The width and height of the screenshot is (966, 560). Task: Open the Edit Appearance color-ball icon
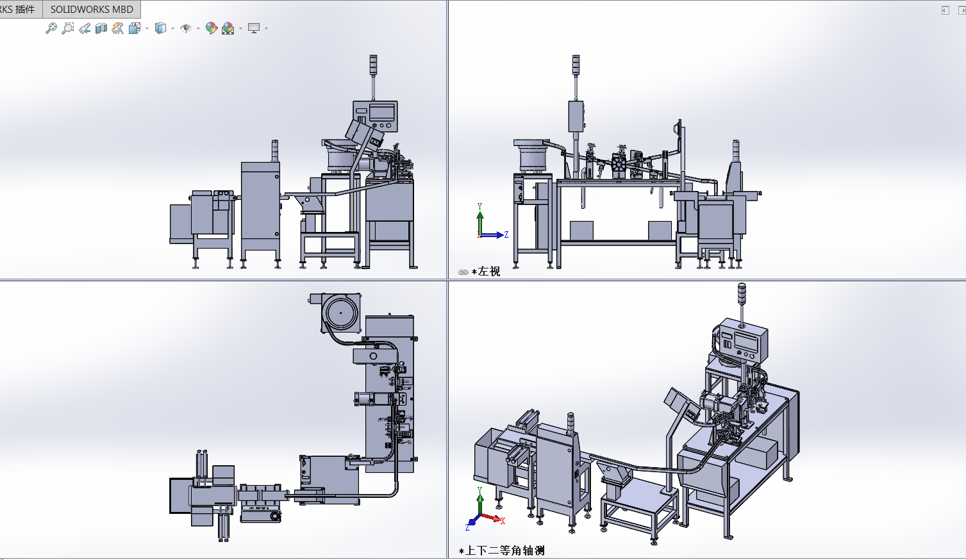coord(212,28)
